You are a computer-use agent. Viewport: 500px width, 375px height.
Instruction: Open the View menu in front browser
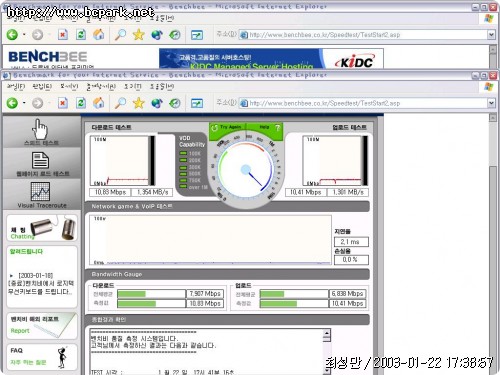pos(69,87)
